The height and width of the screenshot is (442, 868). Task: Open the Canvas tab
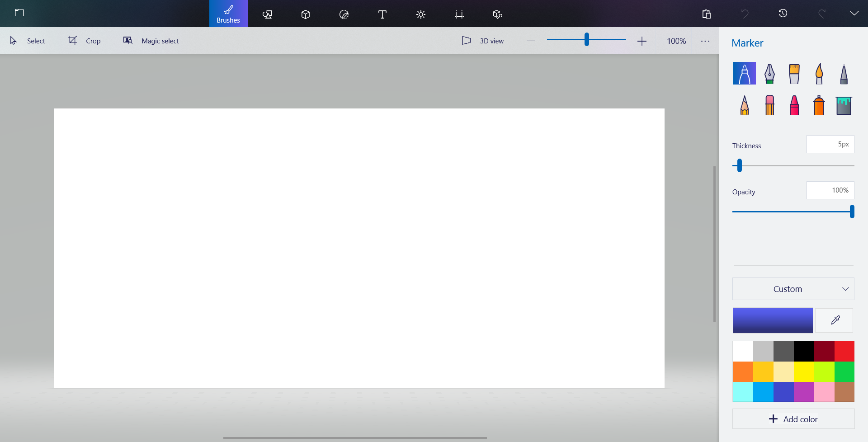[x=459, y=14]
